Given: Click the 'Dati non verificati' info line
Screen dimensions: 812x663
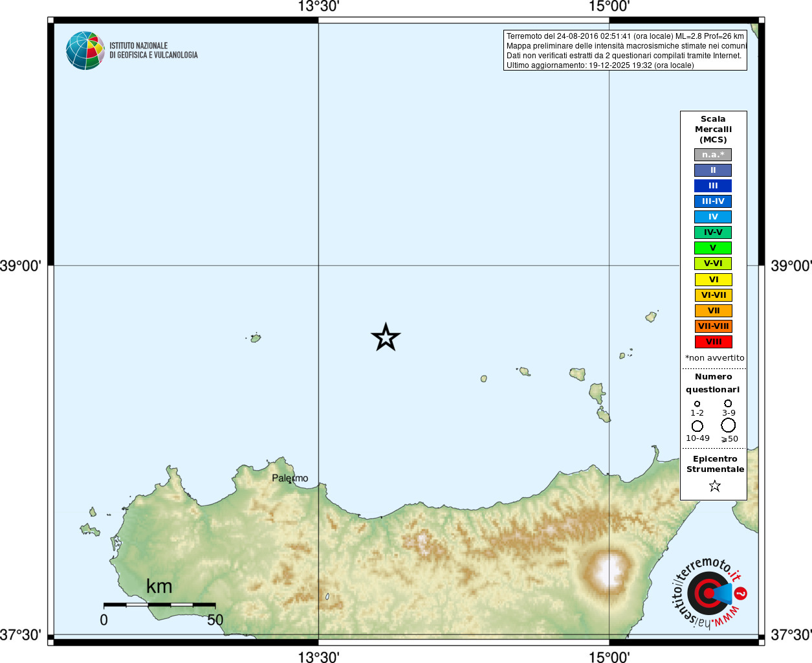Looking at the screenshot, I should [624, 56].
